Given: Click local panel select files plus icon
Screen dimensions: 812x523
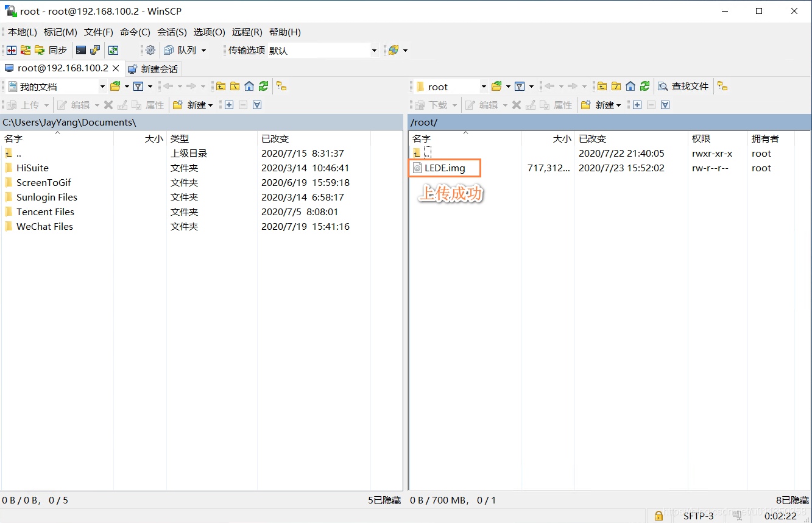Looking at the screenshot, I should (x=229, y=105).
